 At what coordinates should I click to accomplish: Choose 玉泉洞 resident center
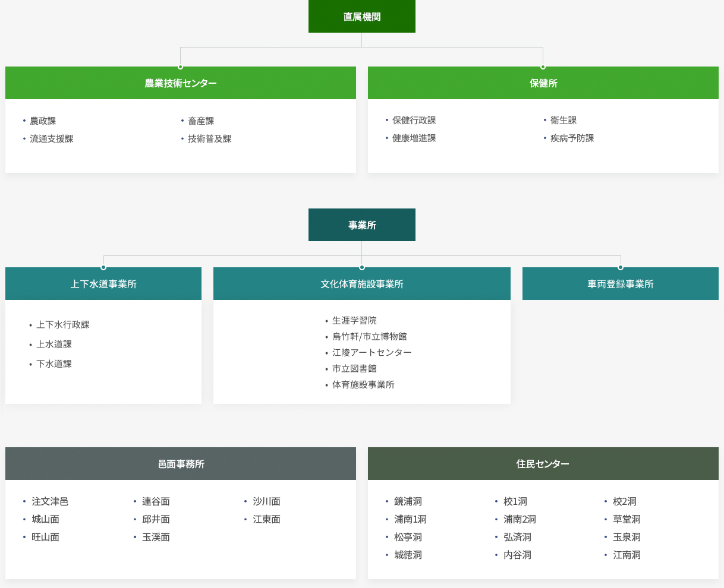click(x=627, y=537)
